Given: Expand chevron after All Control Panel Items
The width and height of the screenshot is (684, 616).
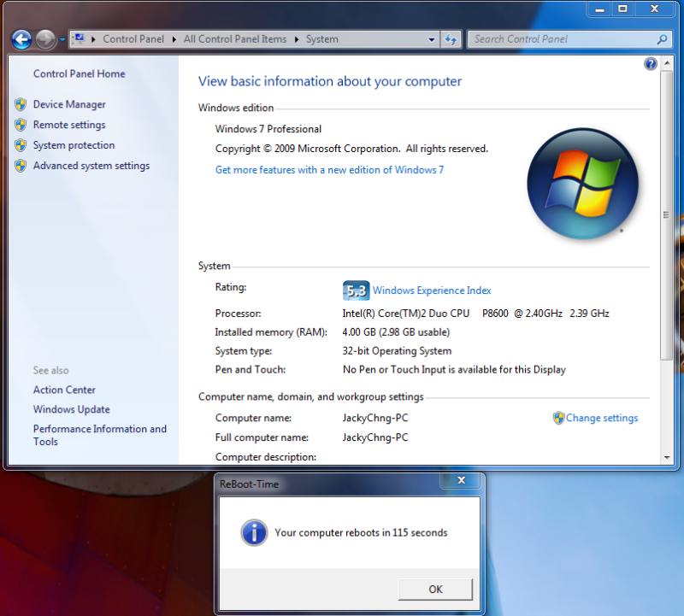Looking at the screenshot, I should 298,39.
